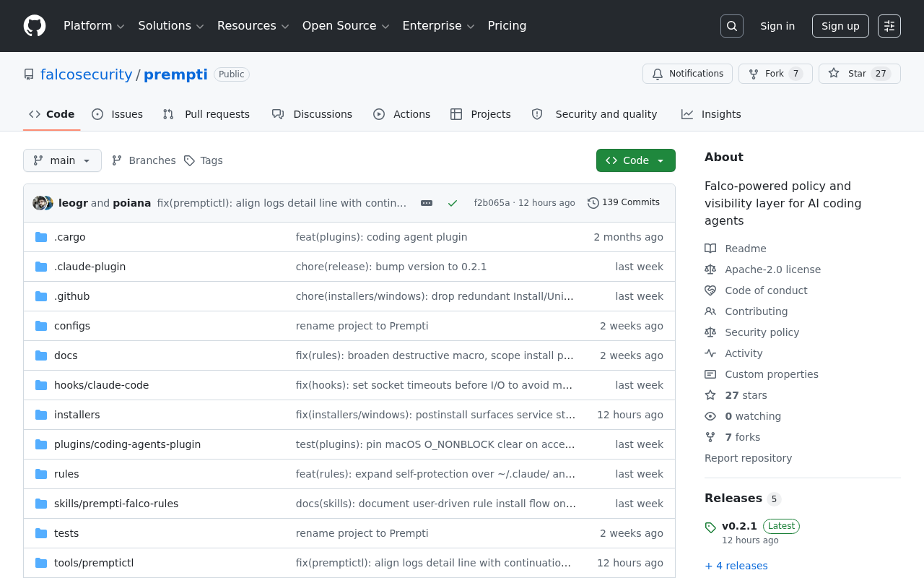Image resolution: width=924 pixels, height=578 pixels.
Task: Click the folder icon for tools/premptictl
Action: pyautogui.click(x=41, y=563)
